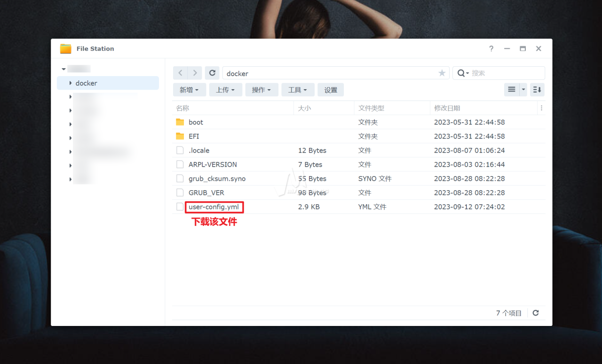Refresh the docker folder path

pyautogui.click(x=212, y=73)
